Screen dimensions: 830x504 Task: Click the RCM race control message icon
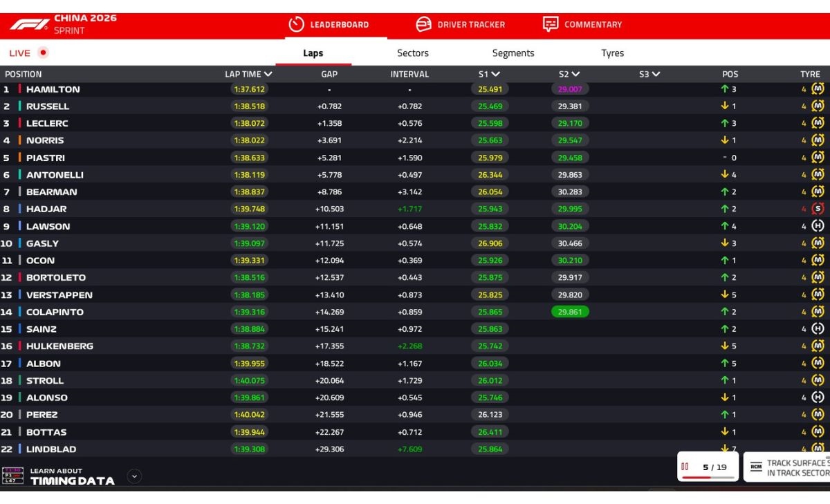pyautogui.click(x=756, y=467)
